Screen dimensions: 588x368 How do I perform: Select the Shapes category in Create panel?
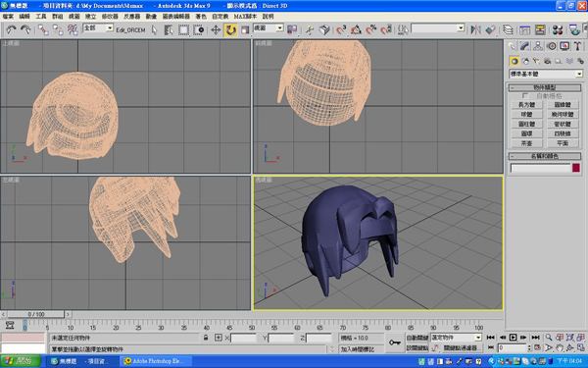pos(525,61)
